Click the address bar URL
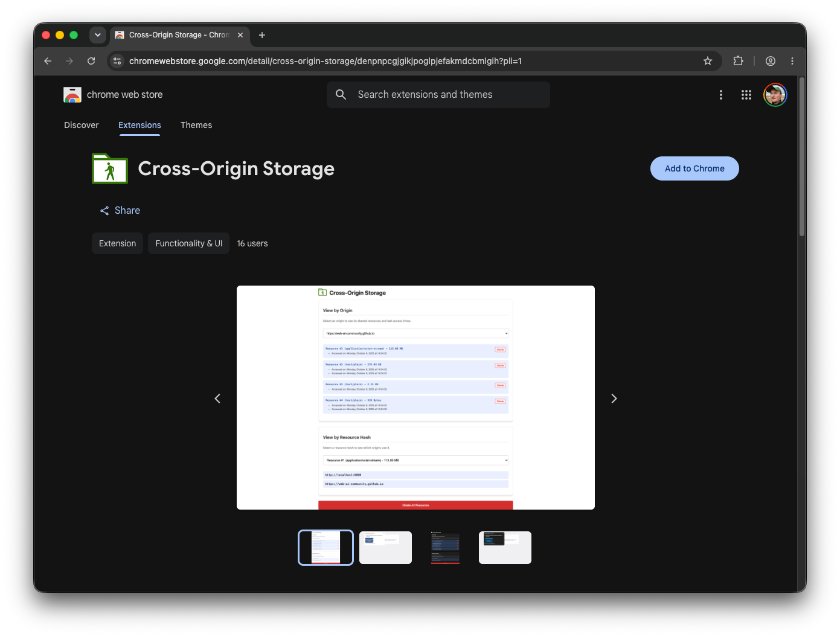The height and width of the screenshot is (637, 840). [x=325, y=61]
